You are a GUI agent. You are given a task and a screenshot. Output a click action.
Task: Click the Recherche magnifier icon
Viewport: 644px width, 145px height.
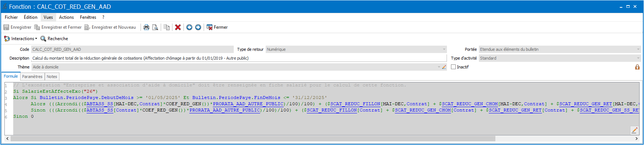43,39
